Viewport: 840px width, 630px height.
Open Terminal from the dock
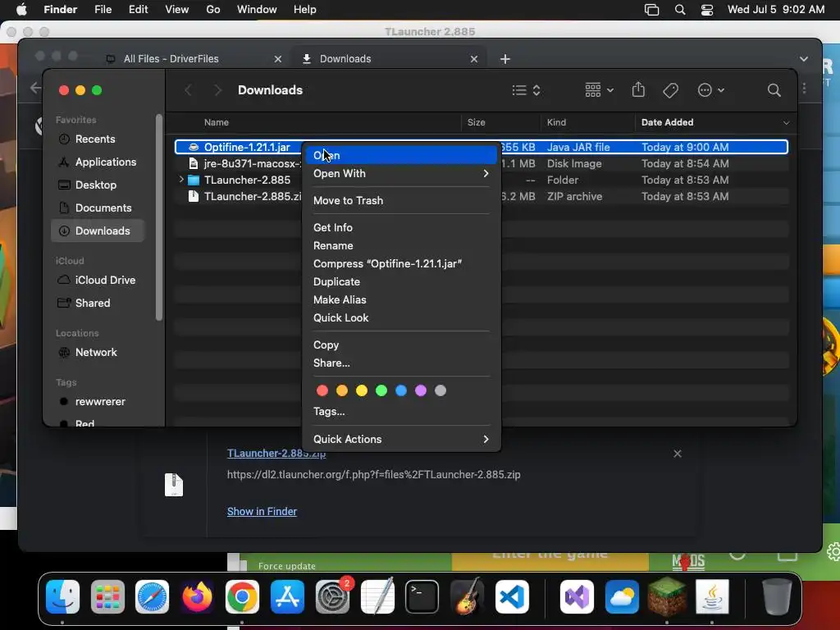[422, 596]
